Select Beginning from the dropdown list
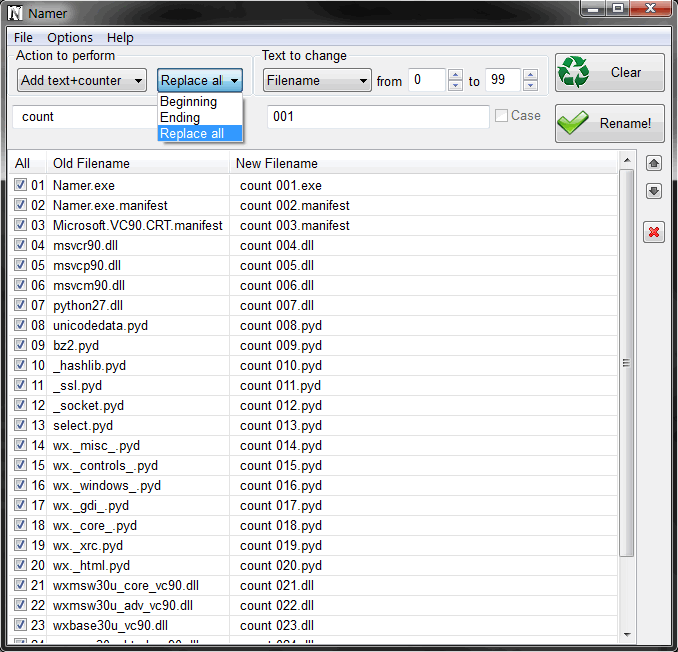 (x=189, y=102)
